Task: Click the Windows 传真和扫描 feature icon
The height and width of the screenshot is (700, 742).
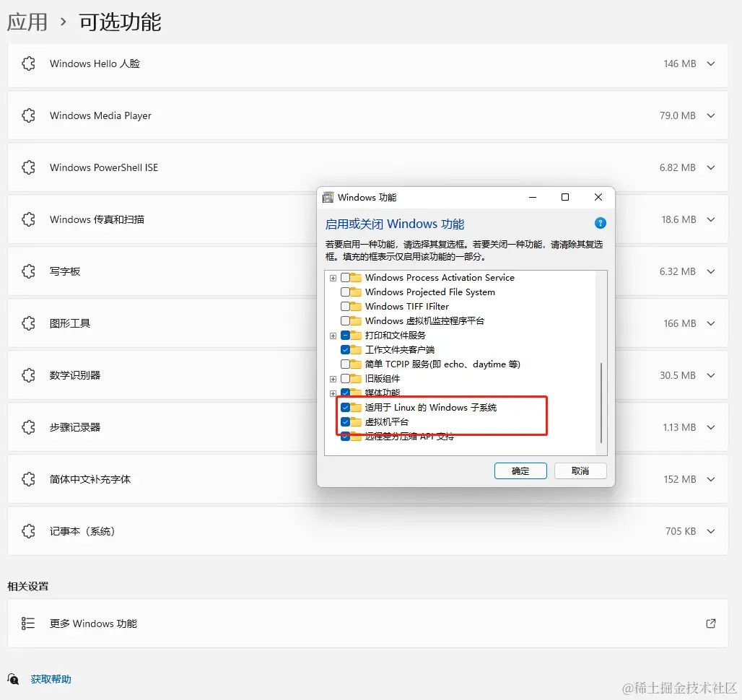Action: (28, 219)
